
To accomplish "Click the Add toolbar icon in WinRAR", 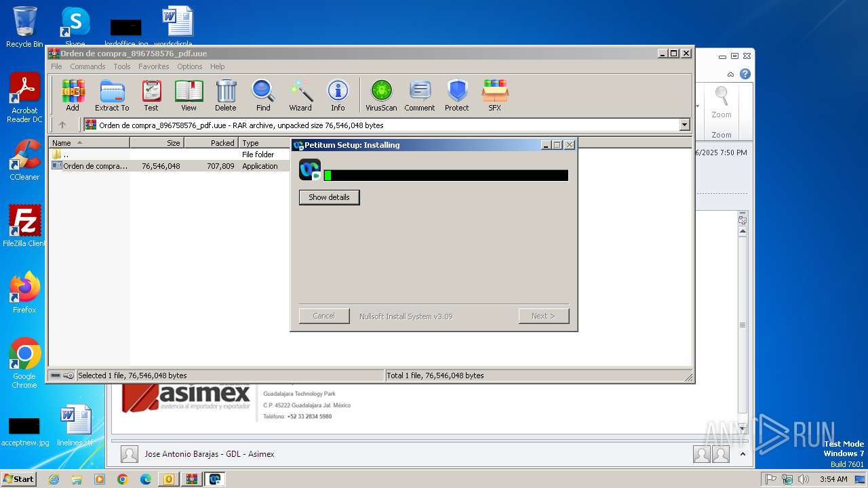I will pos(73,95).
